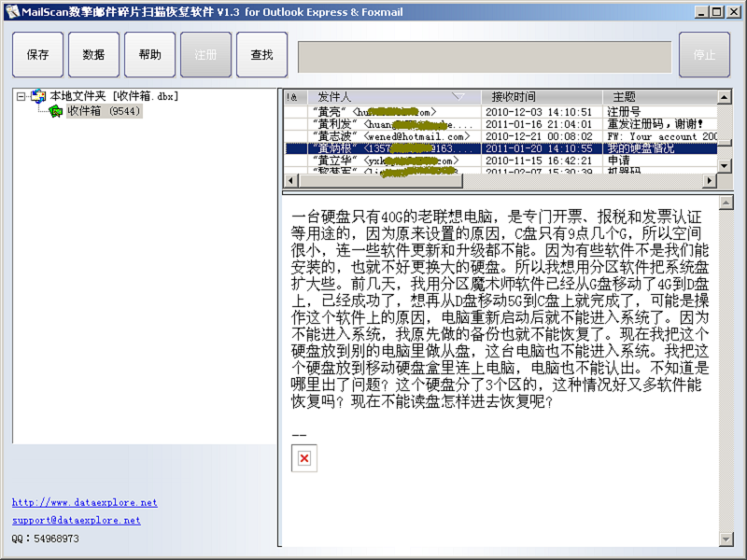This screenshot has height=560, width=747.
Task: Open the email from wened@hotmail.com
Action: (392, 136)
